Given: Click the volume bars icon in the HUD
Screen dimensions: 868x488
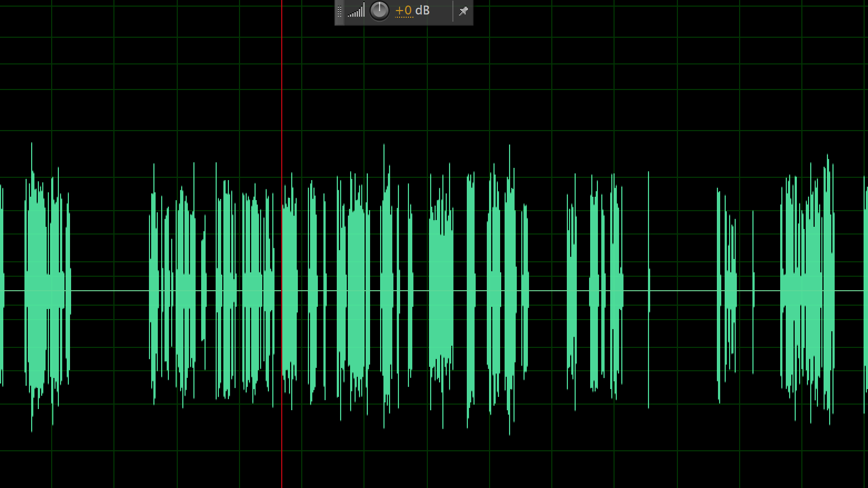Looking at the screenshot, I should click(356, 11).
